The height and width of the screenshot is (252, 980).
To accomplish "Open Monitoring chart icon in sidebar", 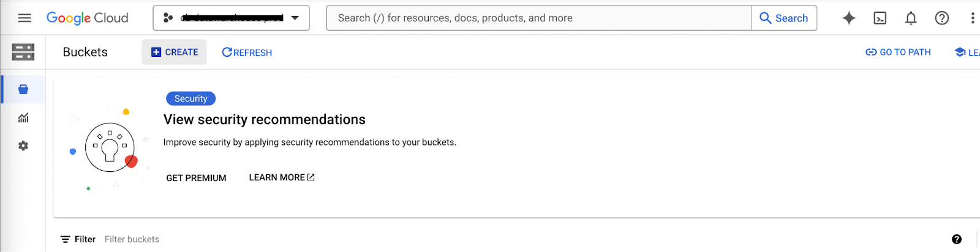I will 23,118.
